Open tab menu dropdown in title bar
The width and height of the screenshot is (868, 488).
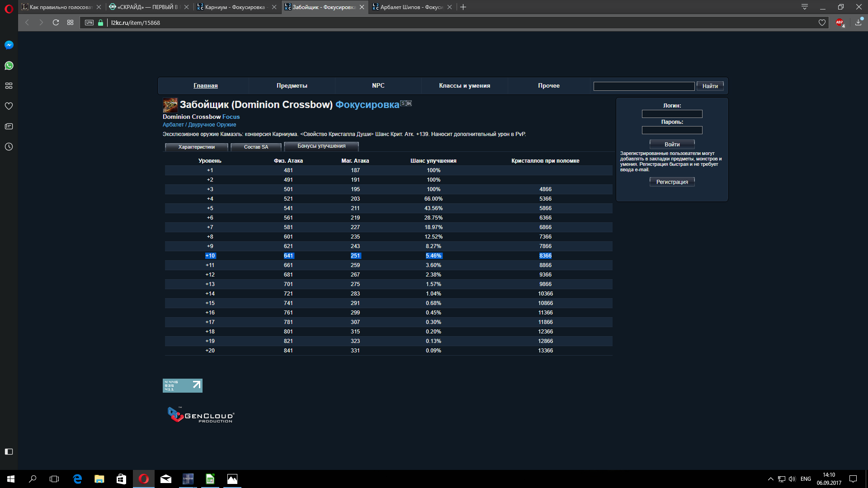tap(805, 7)
